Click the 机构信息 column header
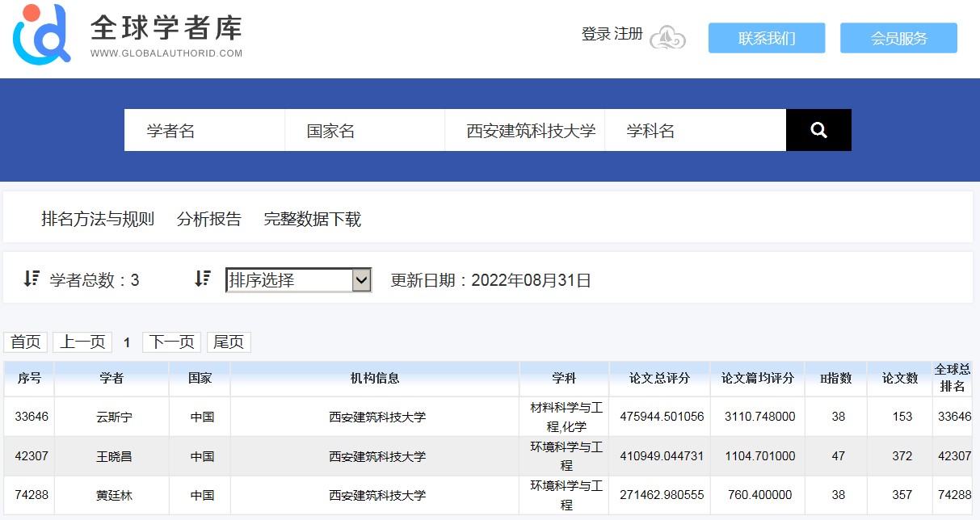Viewport: 980px width, 520px height. [375, 378]
